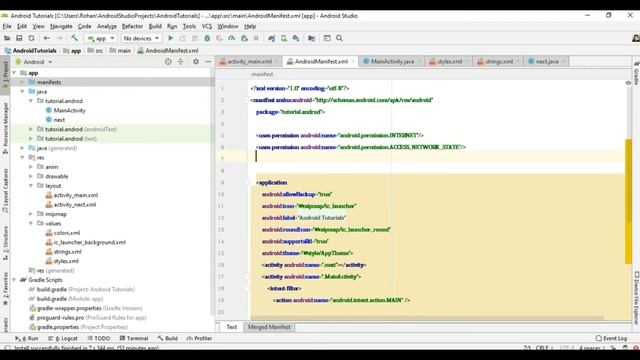Open the Profile app gauge icon
The height and width of the screenshot is (360, 640).
coord(231,38)
